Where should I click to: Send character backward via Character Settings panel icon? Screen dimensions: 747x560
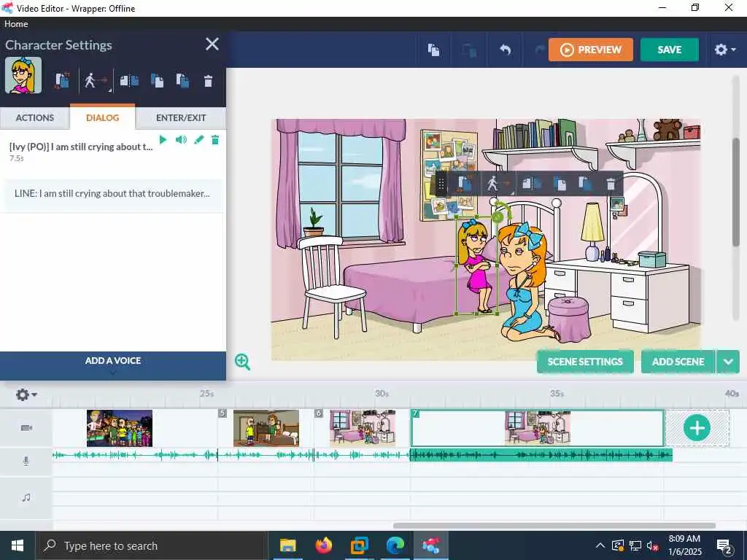pos(182,80)
